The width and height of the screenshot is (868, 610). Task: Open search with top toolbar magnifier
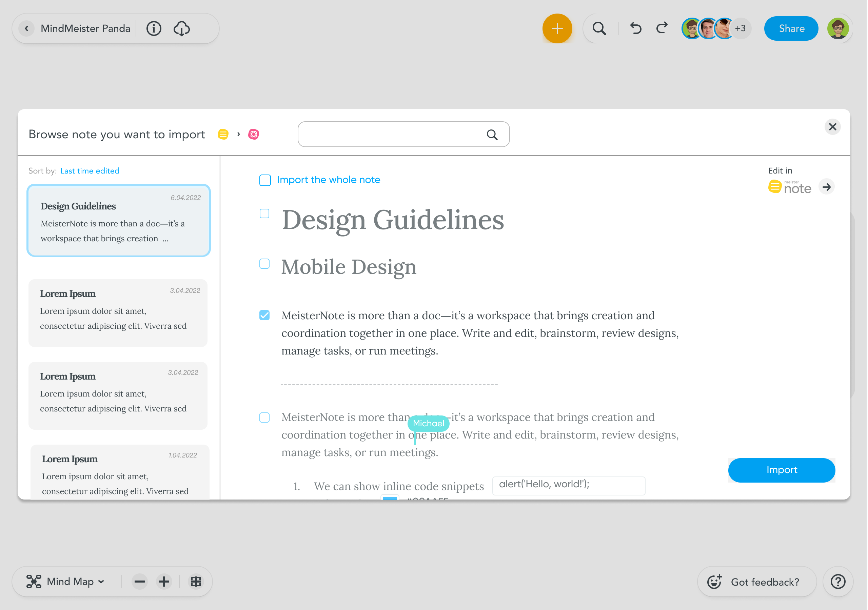click(x=599, y=29)
